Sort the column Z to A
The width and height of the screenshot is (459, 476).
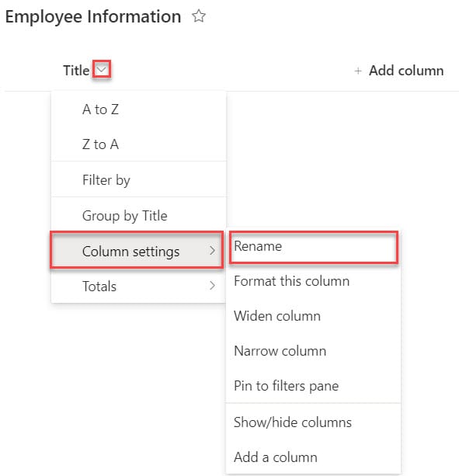click(x=139, y=144)
